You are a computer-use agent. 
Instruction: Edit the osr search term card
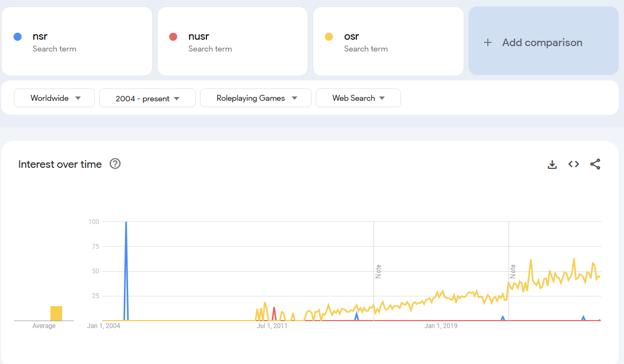389,41
